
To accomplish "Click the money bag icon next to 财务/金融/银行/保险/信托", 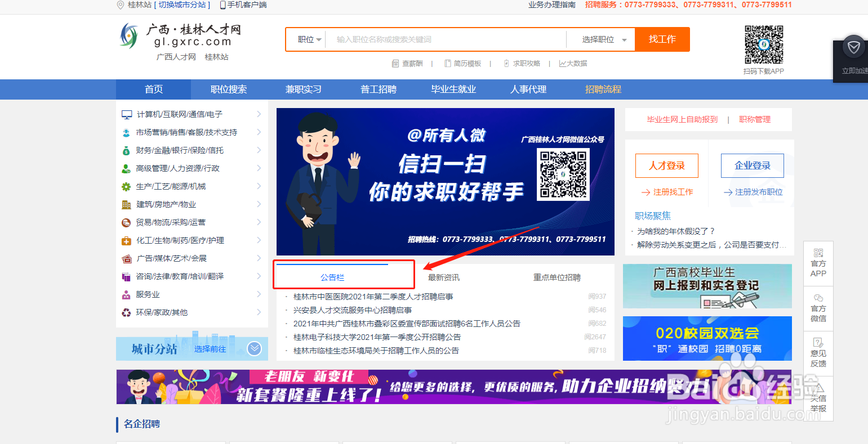I will point(126,150).
